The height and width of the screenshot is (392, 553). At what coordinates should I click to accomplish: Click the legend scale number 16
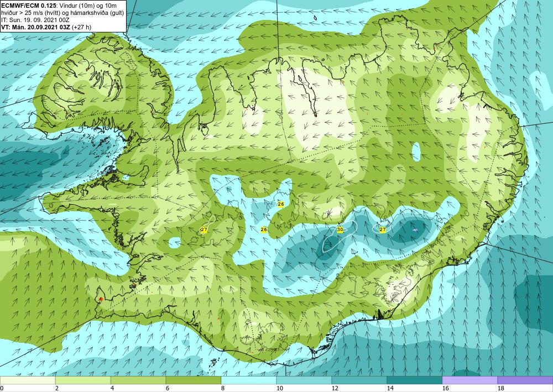point(445,389)
